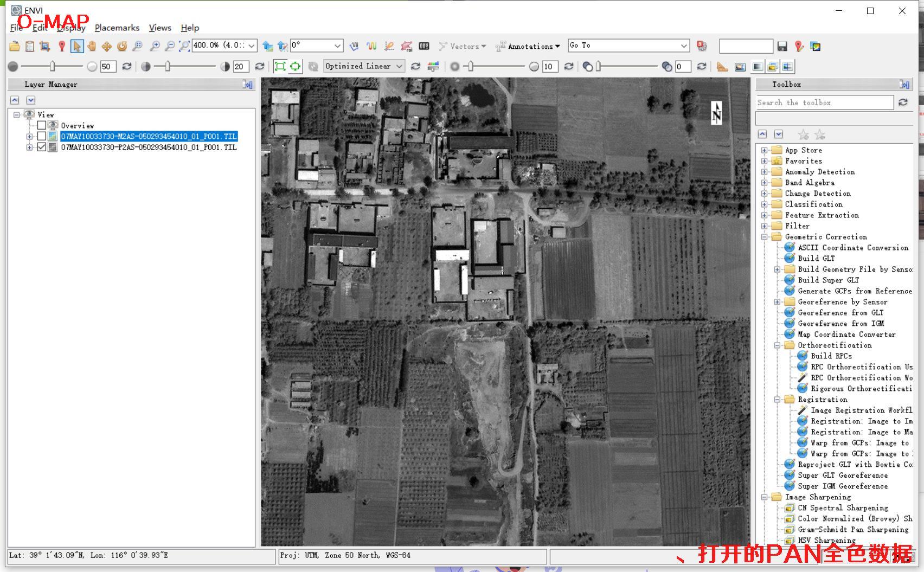924x572 pixels.
Task: Click the Search the toolbox field
Action: pos(824,102)
